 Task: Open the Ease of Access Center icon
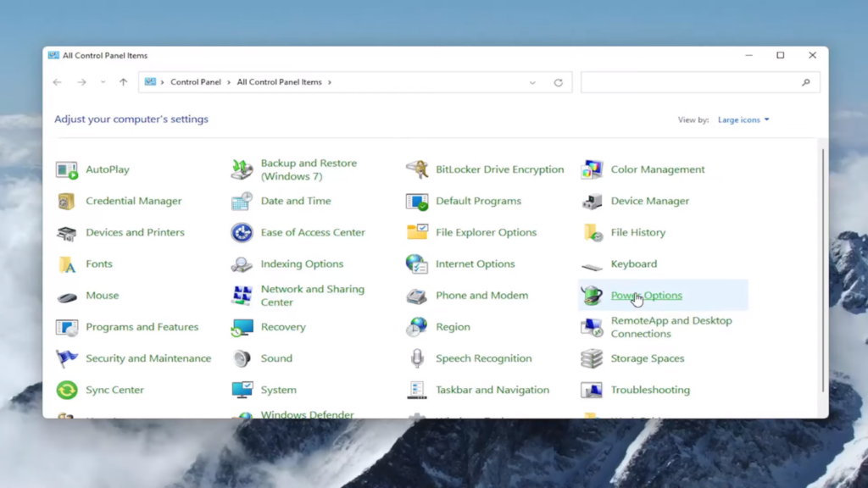pyautogui.click(x=242, y=232)
